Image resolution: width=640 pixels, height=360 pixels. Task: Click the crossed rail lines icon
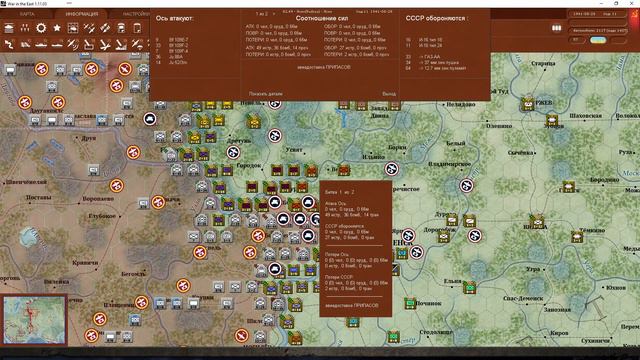coord(89,28)
